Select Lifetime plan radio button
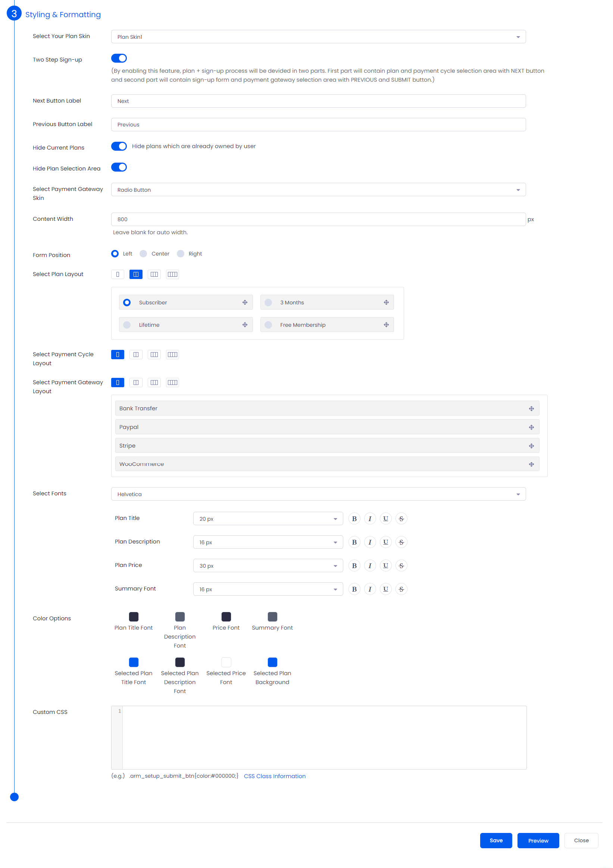Image resolution: width=613 pixels, height=868 pixels. [127, 325]
